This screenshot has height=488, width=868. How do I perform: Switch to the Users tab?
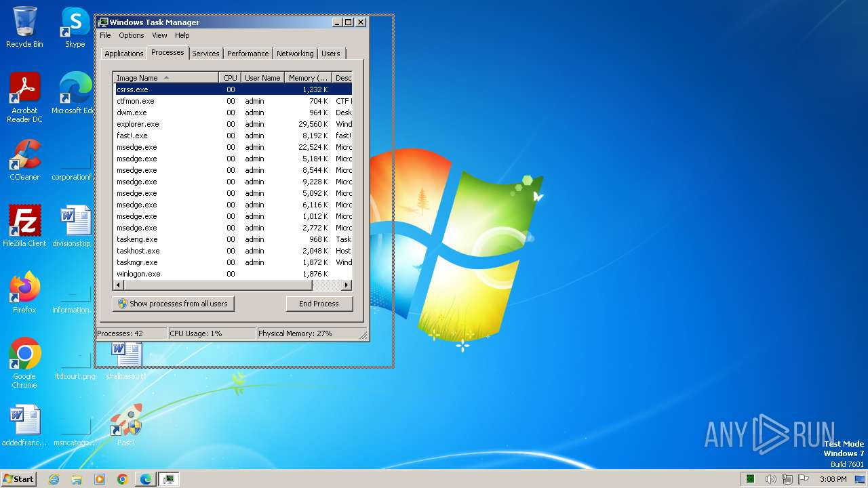[x=331, y=54]
